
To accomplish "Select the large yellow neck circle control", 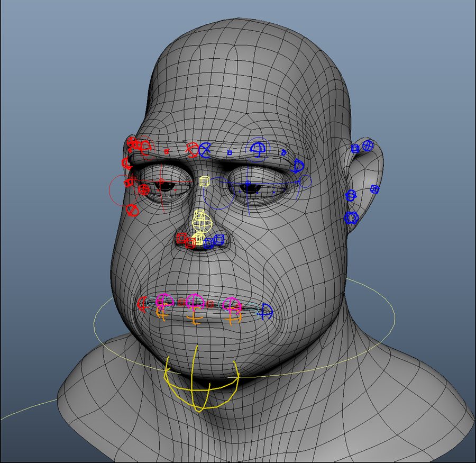I will pos(244,327).
